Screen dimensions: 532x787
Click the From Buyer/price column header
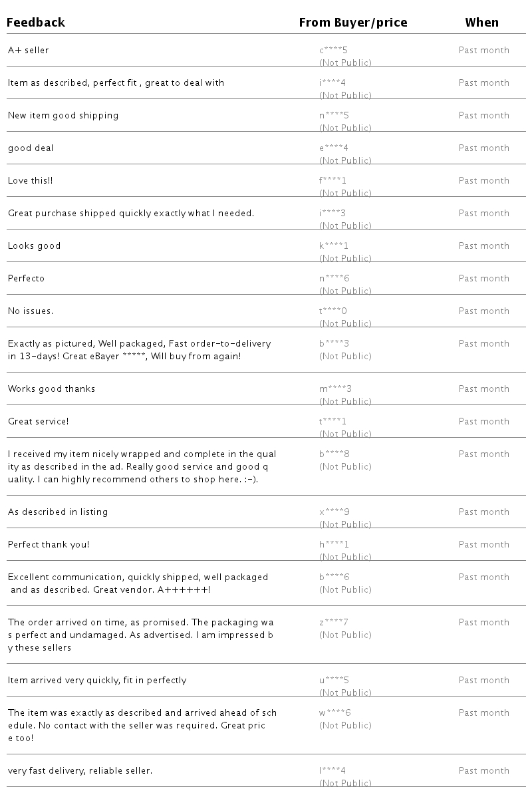pyautogui.click(x=353, y=23)
